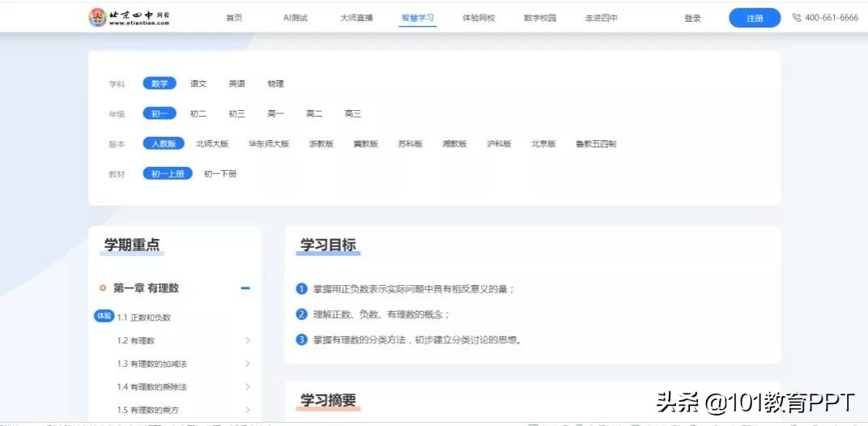
Task: Select subject 物理
Action: [x=275, y=83]
